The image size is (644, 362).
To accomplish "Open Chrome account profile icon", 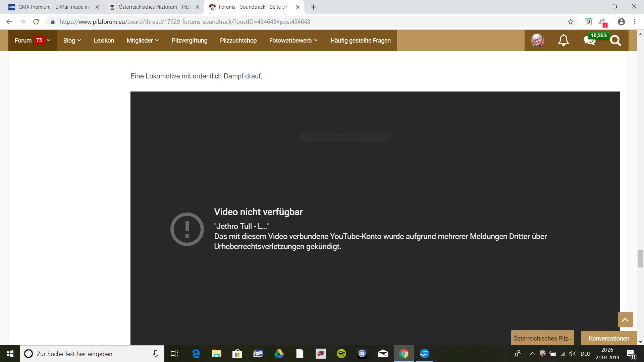I will [x=621, y=22].
